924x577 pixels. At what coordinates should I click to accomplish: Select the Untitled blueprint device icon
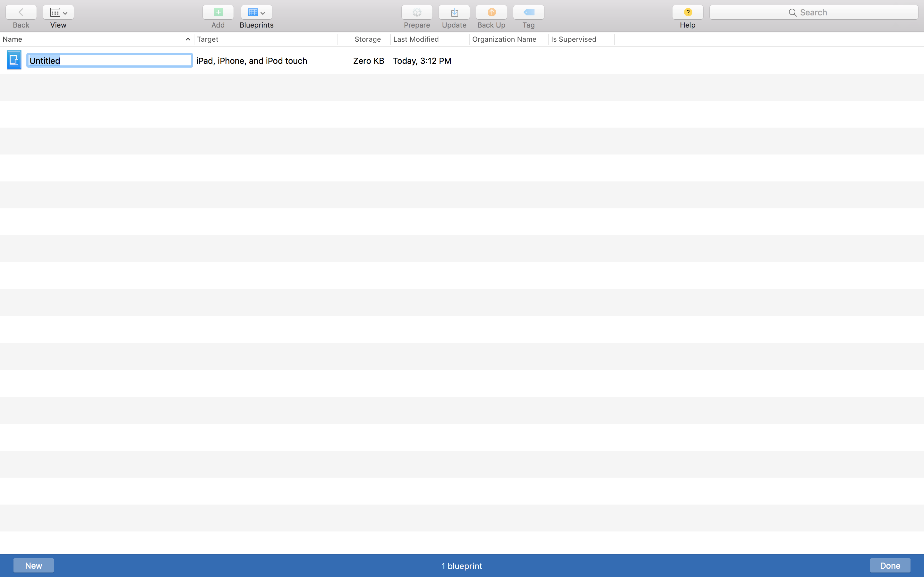tap(14, 60)
